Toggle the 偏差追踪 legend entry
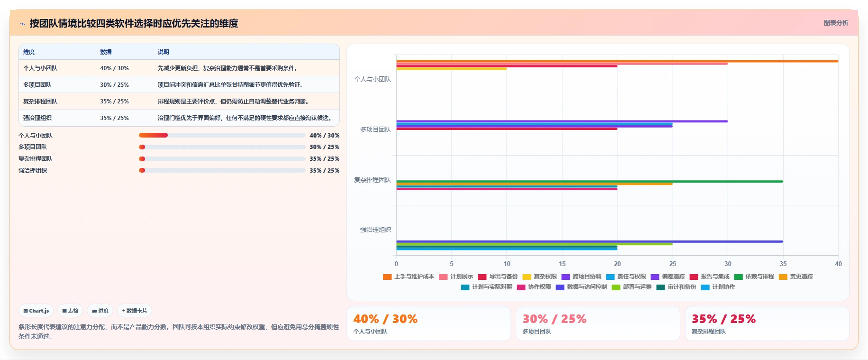Screen dimensions: 868x360 click(x=667, y=277)
